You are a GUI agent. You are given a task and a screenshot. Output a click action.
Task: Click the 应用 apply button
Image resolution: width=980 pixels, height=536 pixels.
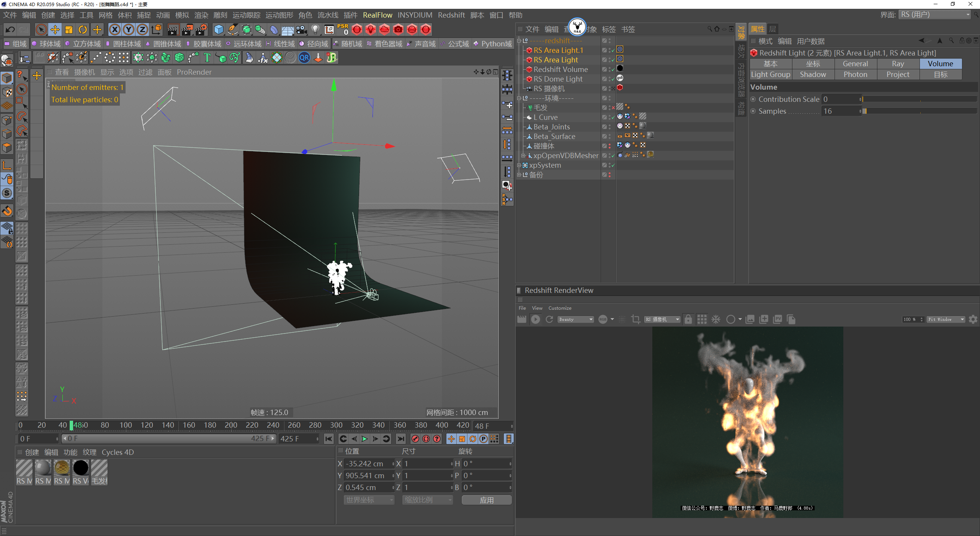pyautogui.click(x=486, y=500)
